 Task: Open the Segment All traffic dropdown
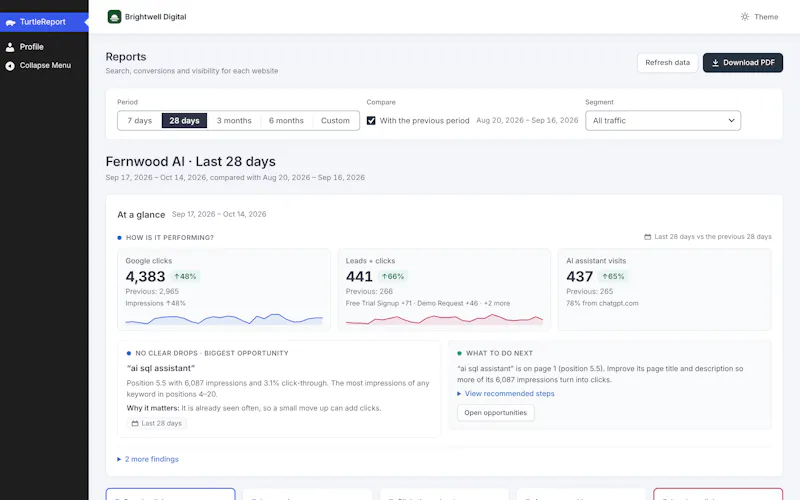(x=663, y=121)
